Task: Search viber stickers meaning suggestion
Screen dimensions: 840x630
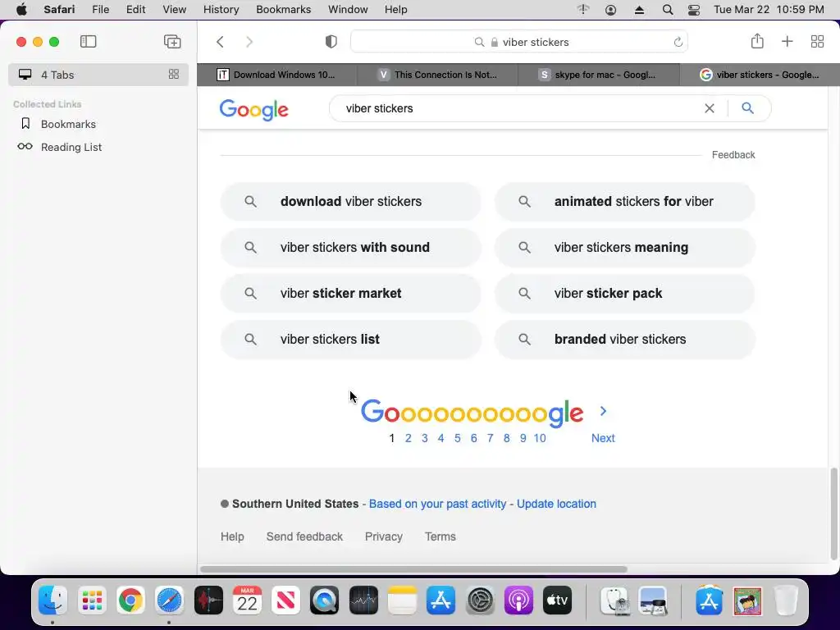Action: point(624,248)
